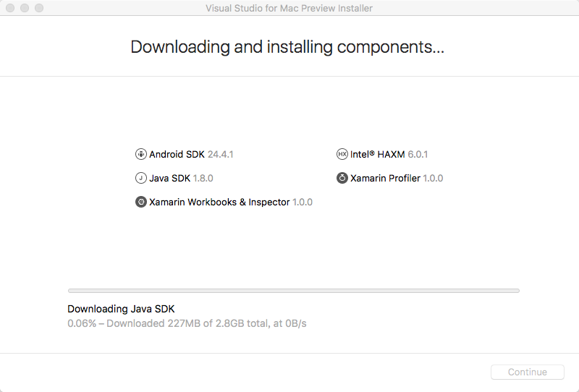579x392 pixels.
Task: Click the Intel HAXM component icon
Action: tap(342, 154)
